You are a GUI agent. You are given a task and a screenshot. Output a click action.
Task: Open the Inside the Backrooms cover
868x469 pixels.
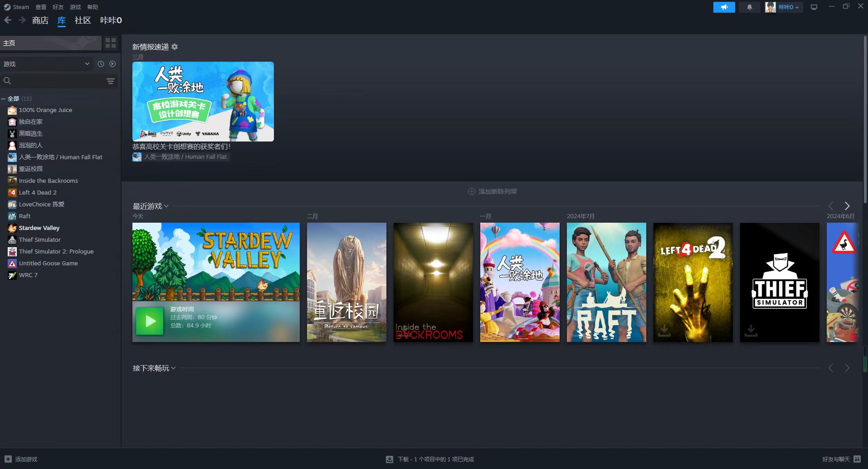pyautogui.click(x=433, y=282)
